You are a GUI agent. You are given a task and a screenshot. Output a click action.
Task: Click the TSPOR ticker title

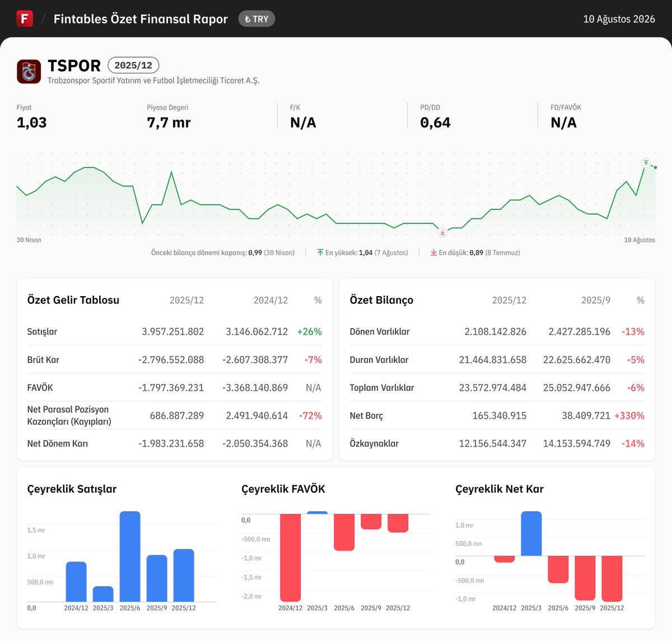point(74,65)
